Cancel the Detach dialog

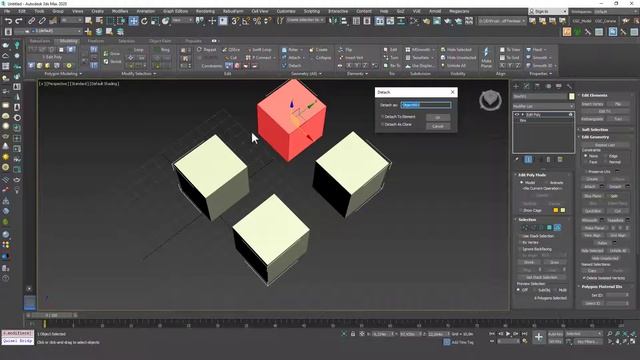pos(438,126)
